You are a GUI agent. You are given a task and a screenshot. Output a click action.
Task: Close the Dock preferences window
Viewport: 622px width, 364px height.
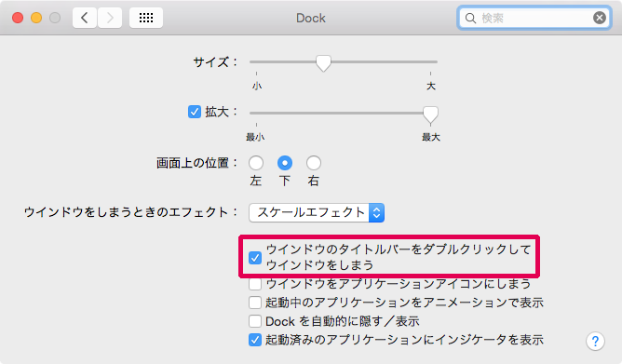pyautogui.click(x=18, y=18)
